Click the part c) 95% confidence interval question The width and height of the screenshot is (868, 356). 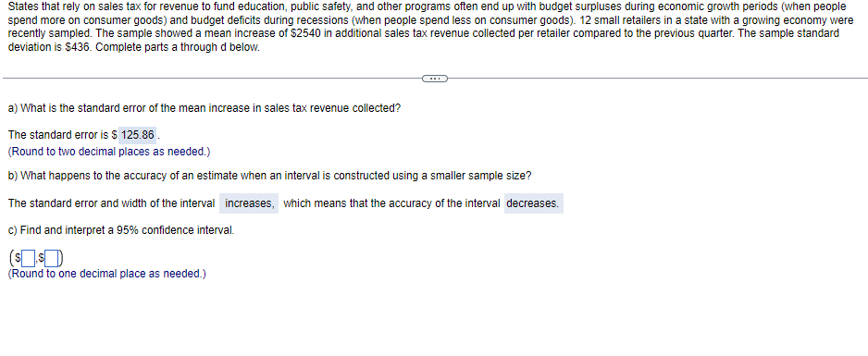pos(121,230)
